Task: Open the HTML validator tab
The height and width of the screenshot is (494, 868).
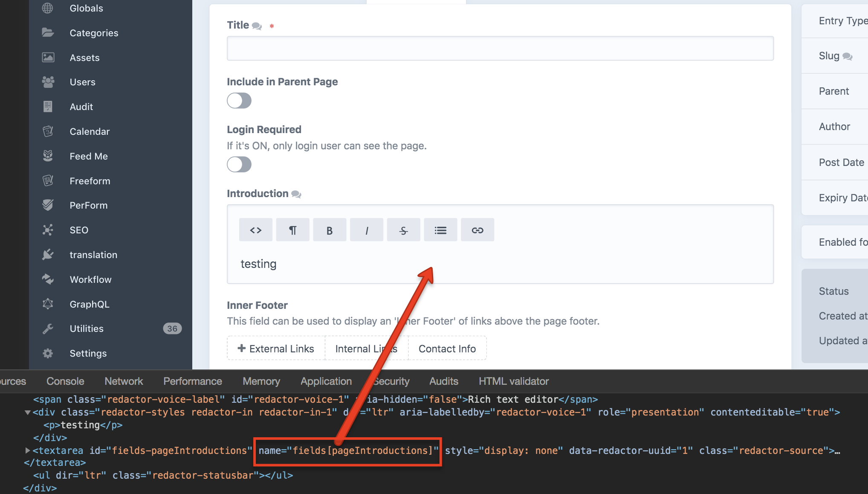Action: (513, 381)
